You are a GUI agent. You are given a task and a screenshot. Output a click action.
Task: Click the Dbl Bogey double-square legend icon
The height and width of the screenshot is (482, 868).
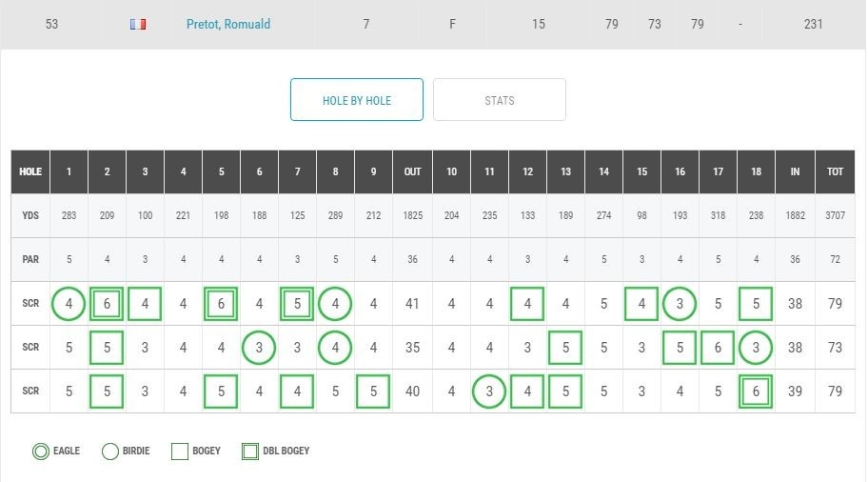pyautogui.click(x=250, y=451)
